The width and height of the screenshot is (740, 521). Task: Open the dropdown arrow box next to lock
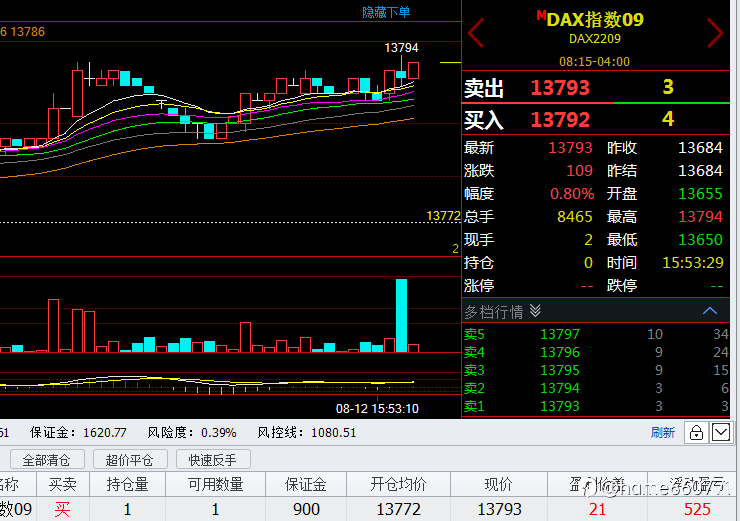(x=721, y=432)
